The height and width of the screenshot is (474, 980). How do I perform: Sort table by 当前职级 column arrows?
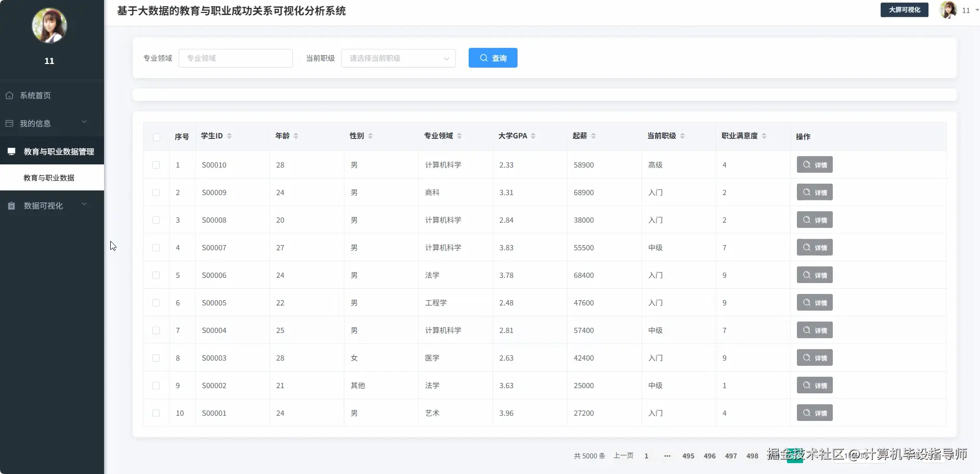coord(682,136)
